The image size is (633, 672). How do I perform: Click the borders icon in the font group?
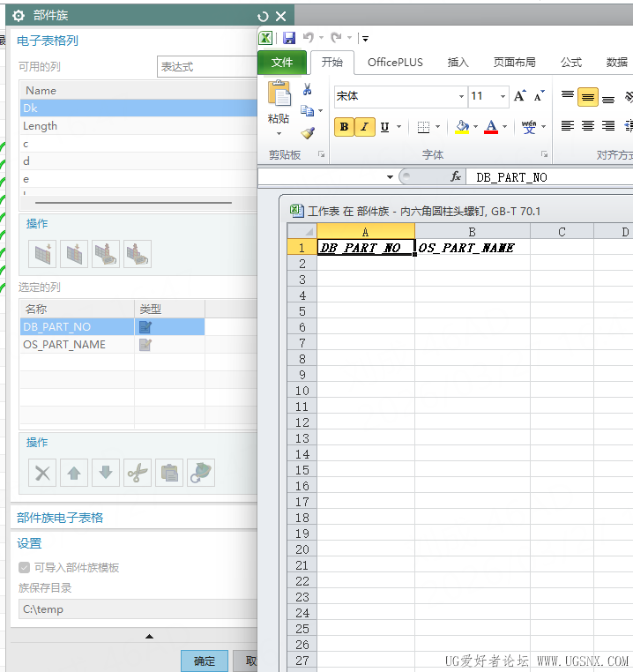pyautogui.click(x=423, y=127)
